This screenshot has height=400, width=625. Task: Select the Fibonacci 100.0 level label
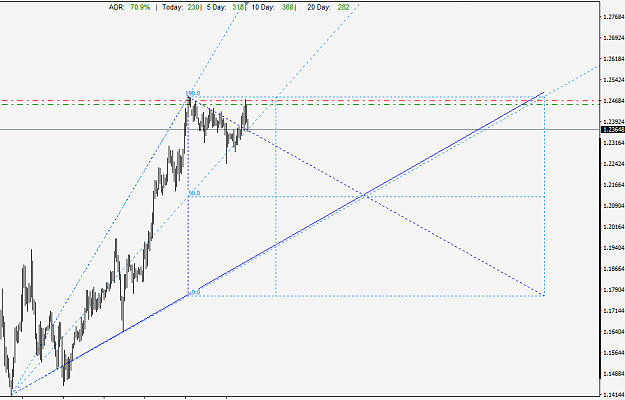pos(193,93)
